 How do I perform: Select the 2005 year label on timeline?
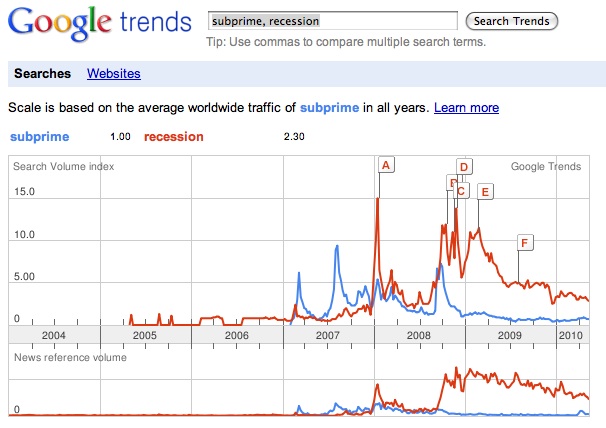coord(145,336)
